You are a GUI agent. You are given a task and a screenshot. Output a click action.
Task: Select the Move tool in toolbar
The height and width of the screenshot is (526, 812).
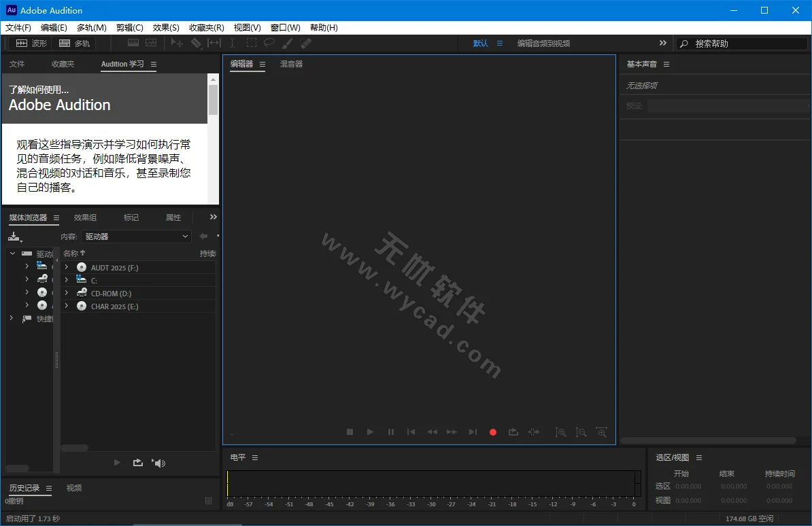(x=175, y=43)
